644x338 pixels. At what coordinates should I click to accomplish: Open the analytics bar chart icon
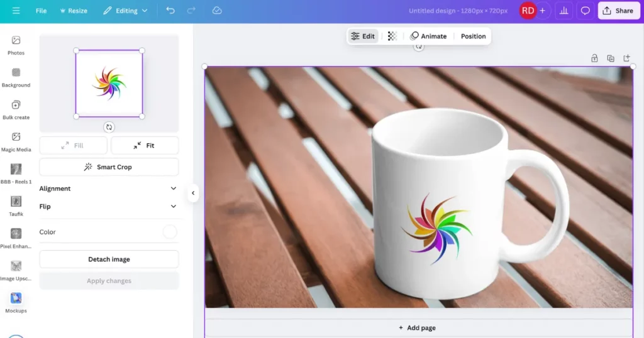pos(563,11)
